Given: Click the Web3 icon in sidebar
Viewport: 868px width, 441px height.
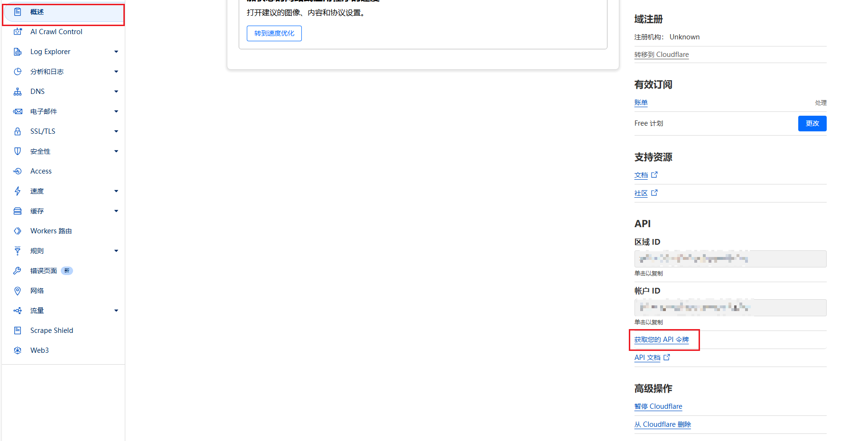Looking at the screenshot, I should [18, 350].
